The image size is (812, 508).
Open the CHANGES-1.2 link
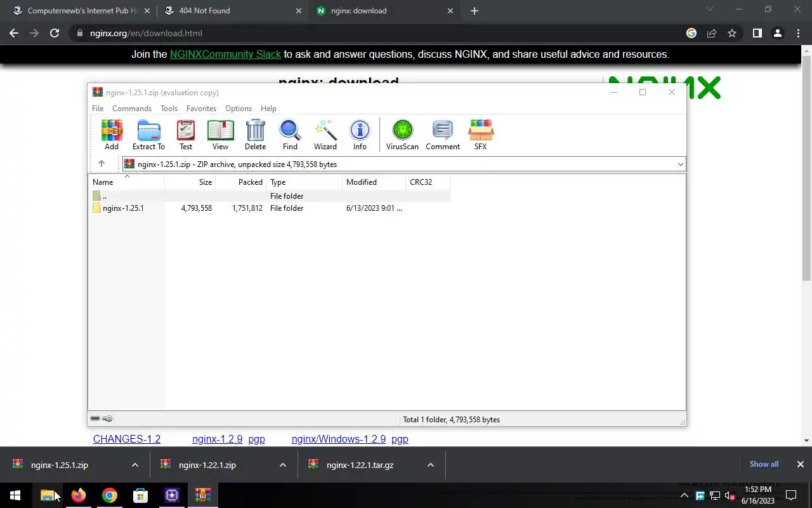click(x=127, y=439)
